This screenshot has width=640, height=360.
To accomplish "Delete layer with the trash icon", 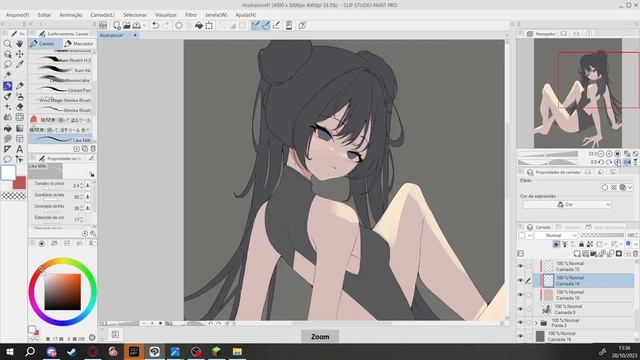I will pyautogui.click(x=635, y=254).
